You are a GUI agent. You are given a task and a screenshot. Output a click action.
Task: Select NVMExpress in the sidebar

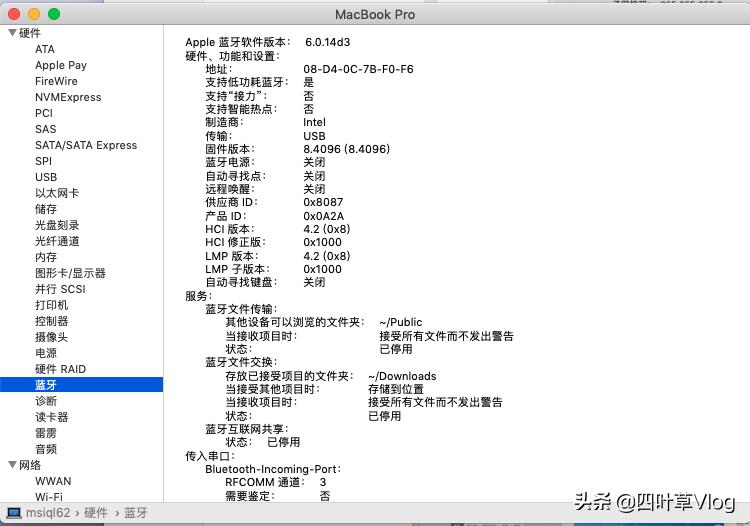[68, 97]
